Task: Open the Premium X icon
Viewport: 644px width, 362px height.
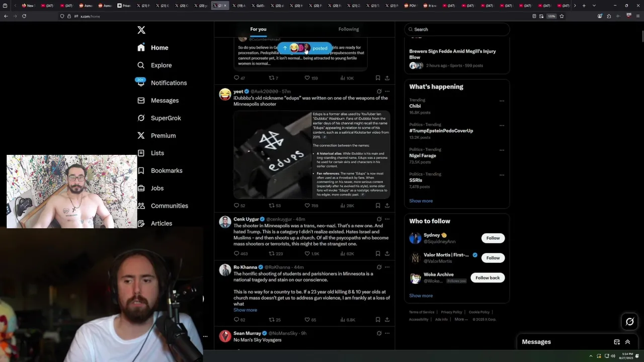Action: [x=141, y=136]
